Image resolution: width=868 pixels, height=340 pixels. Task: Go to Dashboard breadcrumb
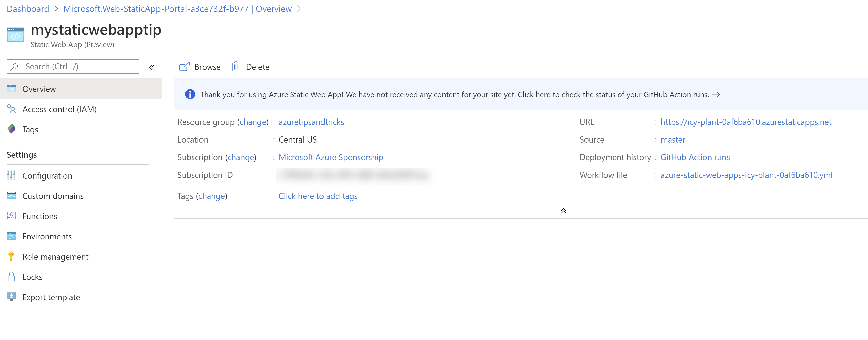pos(28,9)
